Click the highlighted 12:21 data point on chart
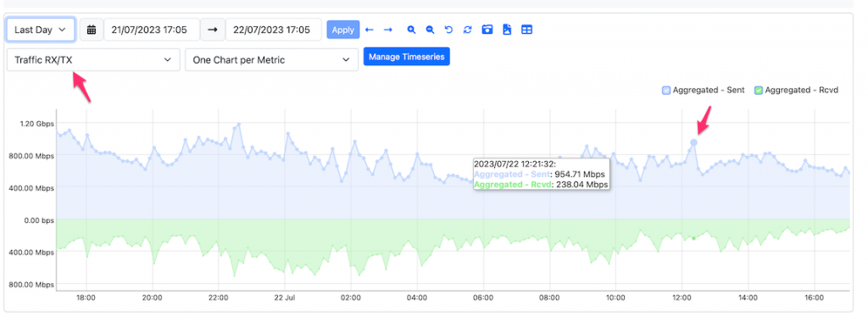This screenshot has height=317, width=868. (x=693, y=142)
